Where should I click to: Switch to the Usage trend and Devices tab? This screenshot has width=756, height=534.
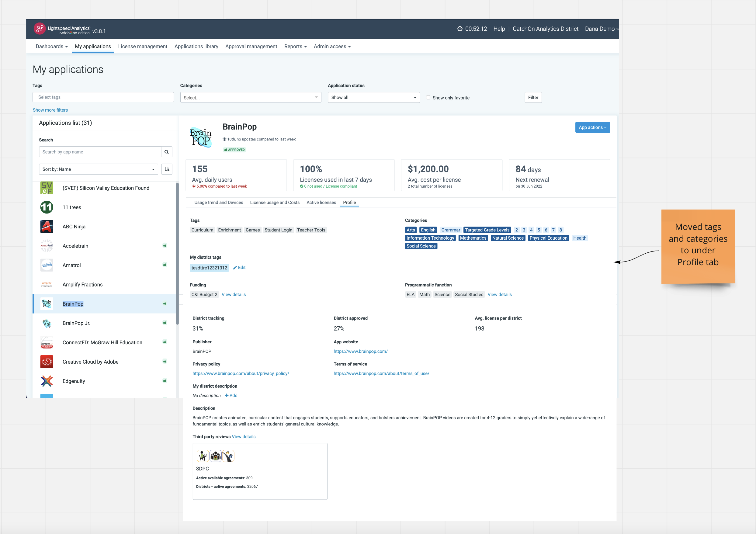219,203
